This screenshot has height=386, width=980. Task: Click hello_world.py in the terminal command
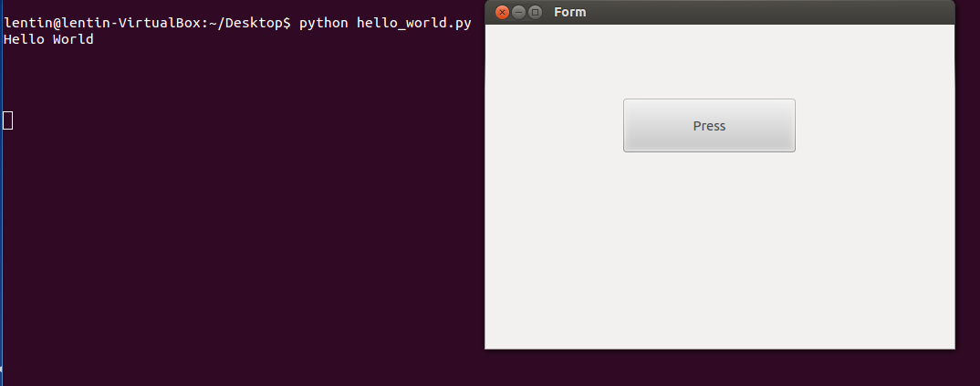[x=413, y=23]
